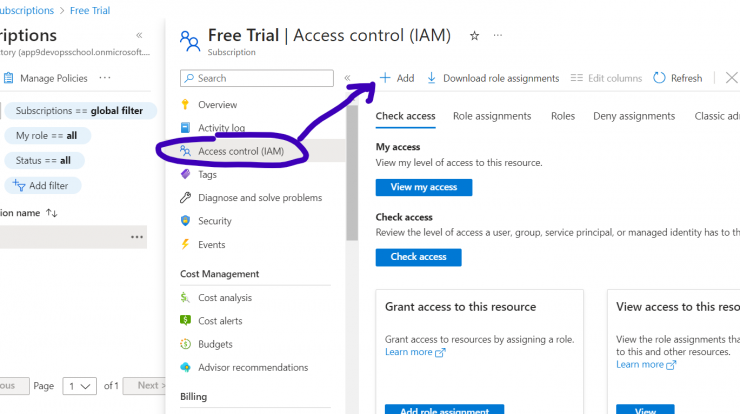Follow Learn more link in Grant access card
This screenshot has height=414, width=740.
415,352
